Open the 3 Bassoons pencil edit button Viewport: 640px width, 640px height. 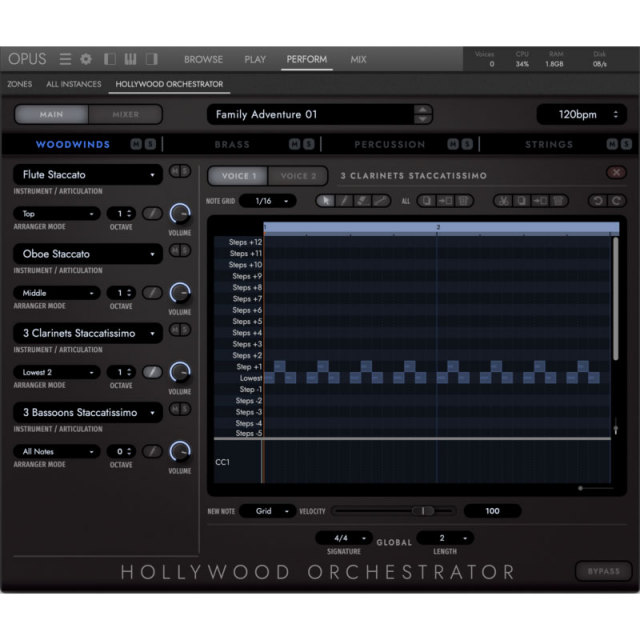click(152, 451)
